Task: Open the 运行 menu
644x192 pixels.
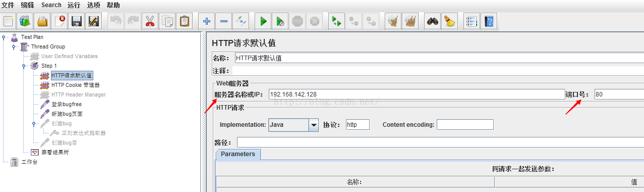Action: pos(74,5)
